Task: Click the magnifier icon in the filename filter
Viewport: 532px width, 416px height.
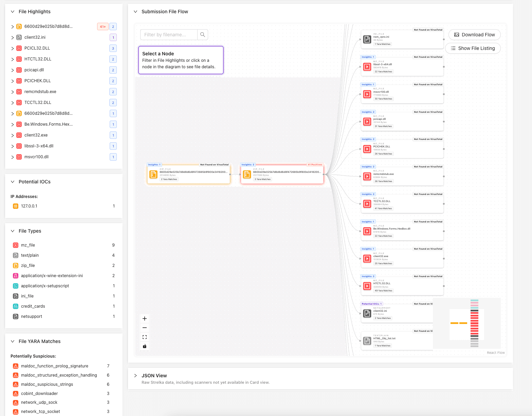Action: 202,34
